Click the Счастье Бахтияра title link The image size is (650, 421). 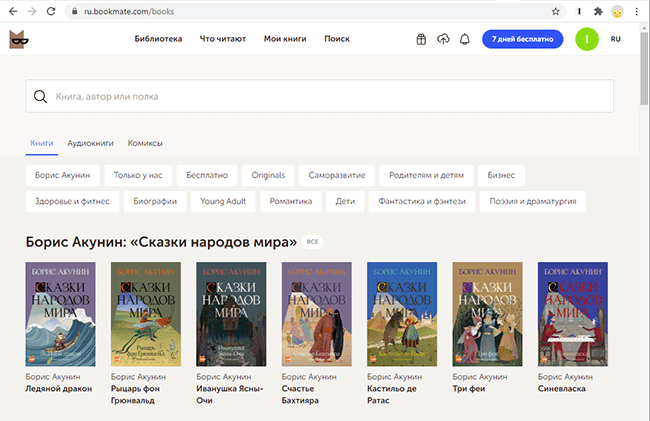point(300,394)
